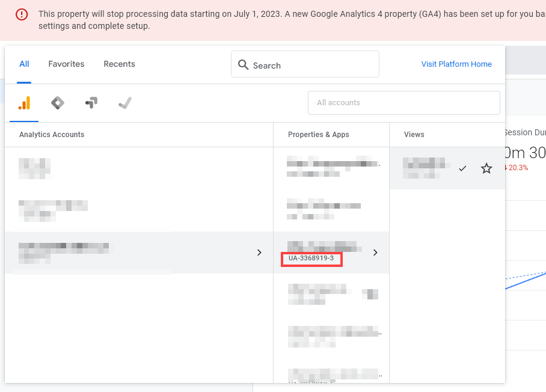Open the Recents tab

click(x=119, y=64)
